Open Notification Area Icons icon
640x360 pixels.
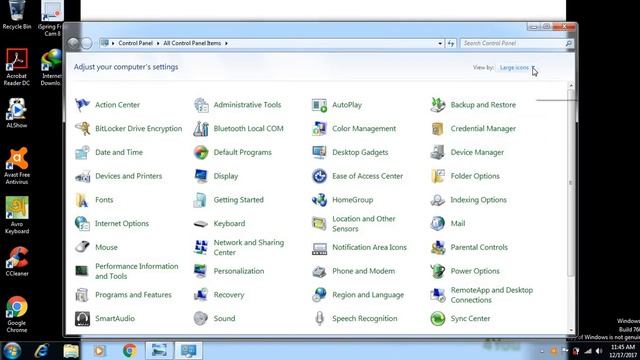[319, 248]
